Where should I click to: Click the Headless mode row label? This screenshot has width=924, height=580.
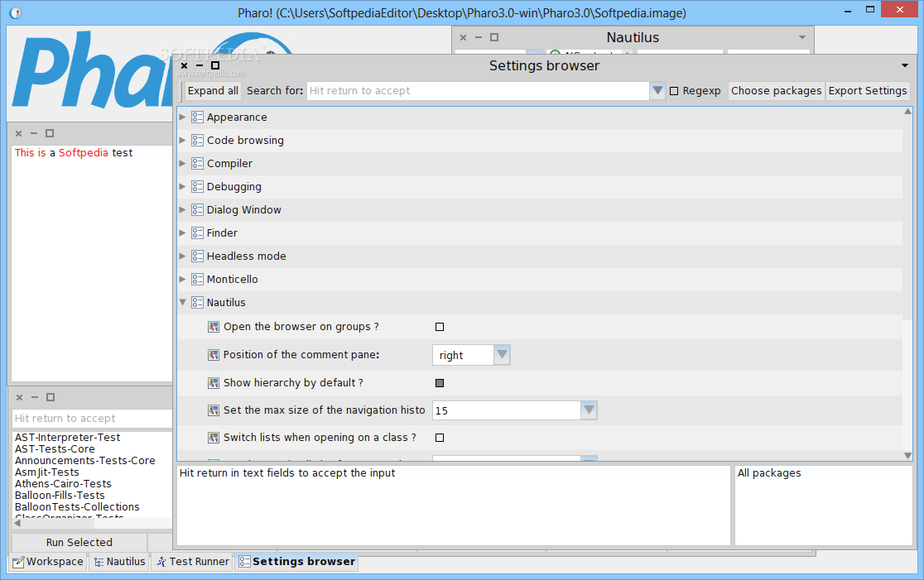pyautogui.click(x=247, y=256)
